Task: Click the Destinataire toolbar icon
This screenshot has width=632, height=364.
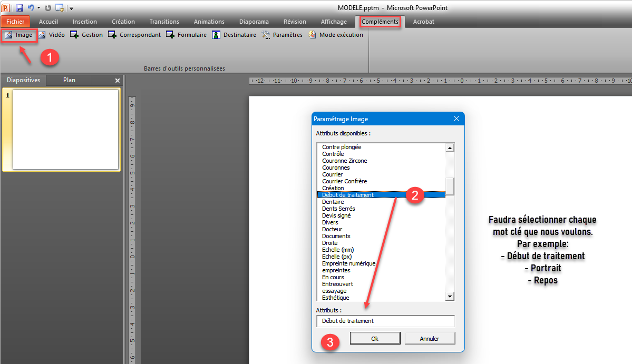Action: [234, 34]
